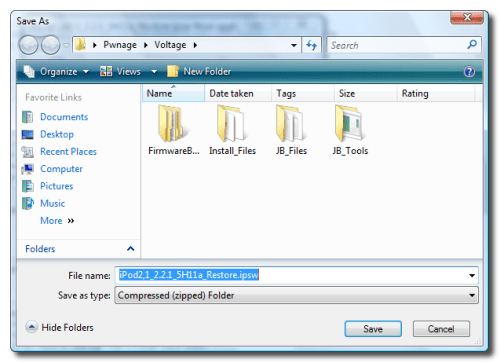Collapse the Folders pane chevron
Image resolution: width=500 pixels, height=363 pixels.
[131, 249]
